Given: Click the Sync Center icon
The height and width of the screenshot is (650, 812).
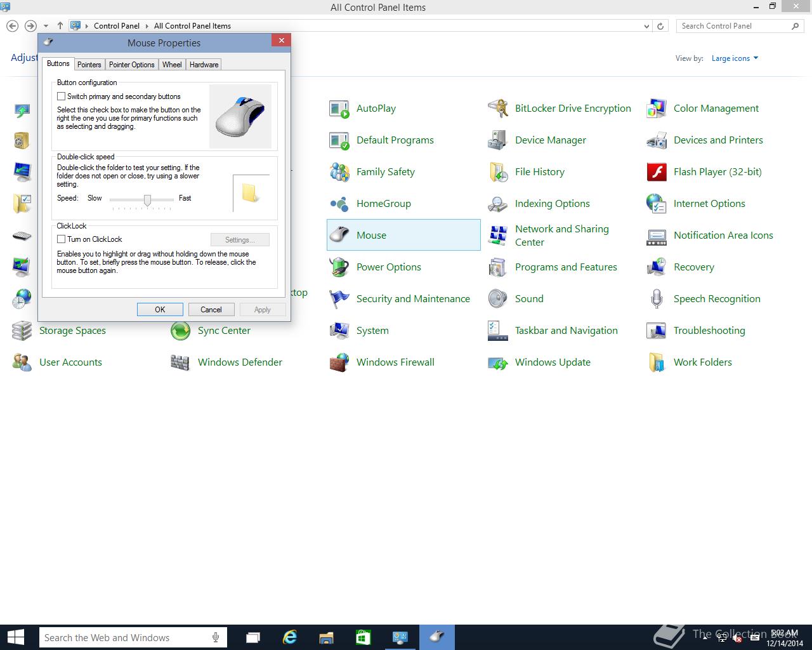Looking at the screenshot, I should coord(181,331).
